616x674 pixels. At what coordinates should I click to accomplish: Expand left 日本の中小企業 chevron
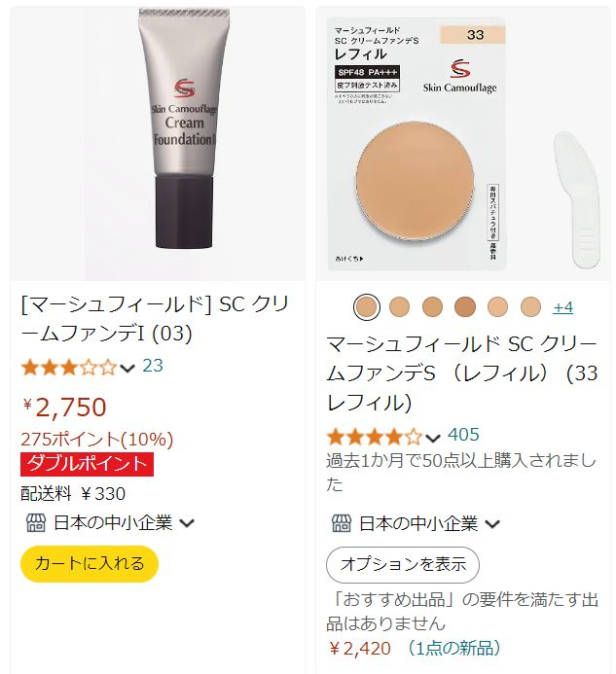(187, 523)
